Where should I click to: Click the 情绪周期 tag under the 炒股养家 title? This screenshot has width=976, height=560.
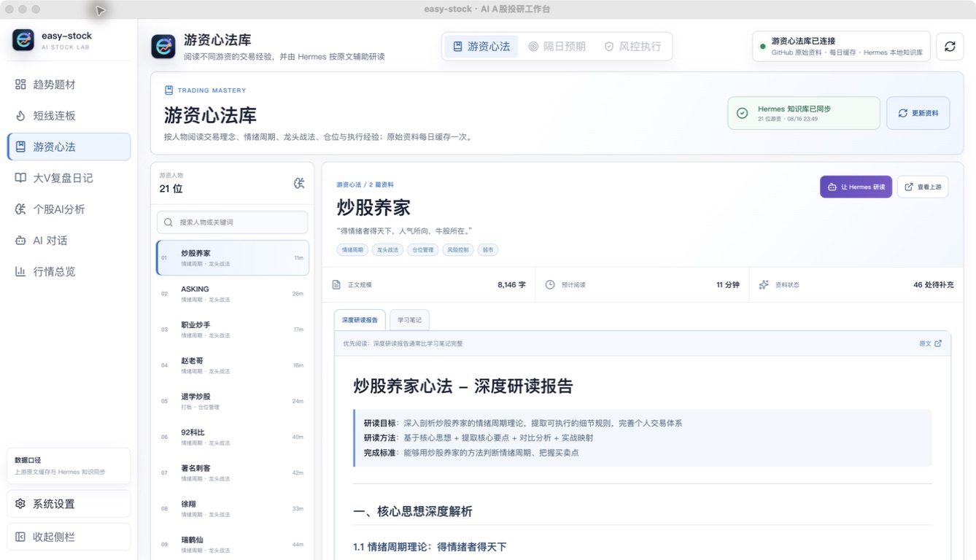(x=352, y=249)
